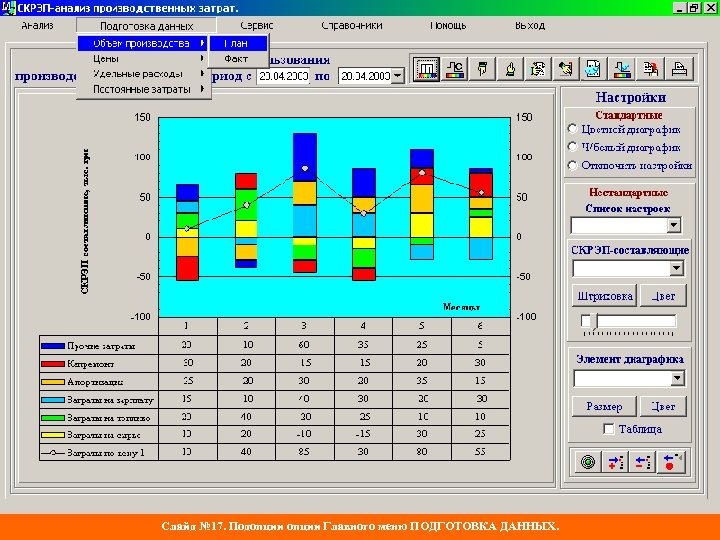Viewport: 720px width, 540px height.
Task: Click the stacked bar for month 5
Action: point(422,204)
